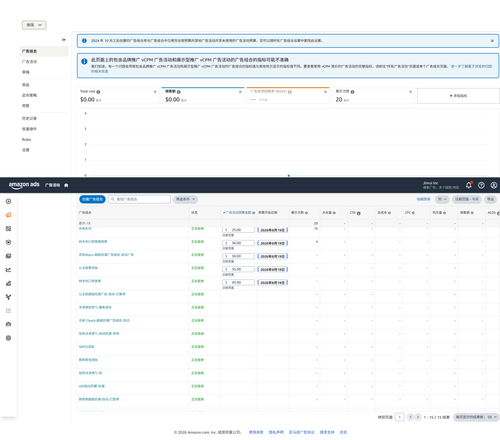Image resolution: width=500 pixels, height=440 pixels.
Task: Select the orange megaphone campaigns icon
Action: (8, 215)
